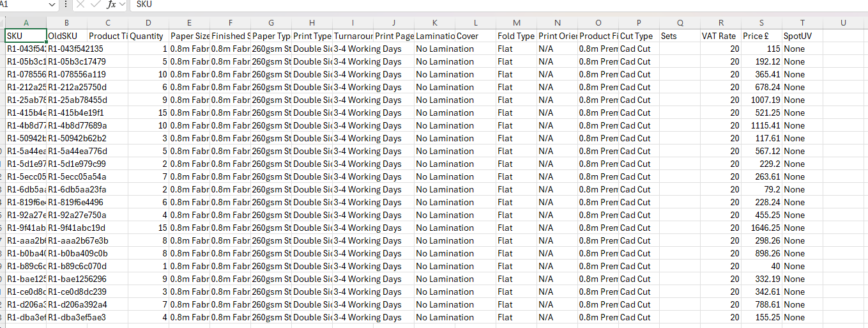Select the Cover header cell
The height and width of the screenshot is (328, 868).
475,36
